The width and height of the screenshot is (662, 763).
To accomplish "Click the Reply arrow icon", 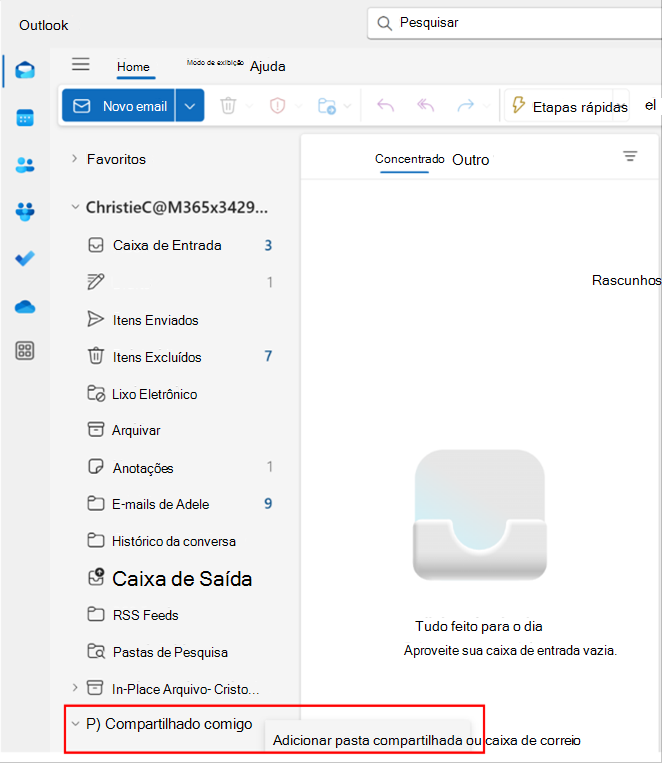I will click(386, 105).
